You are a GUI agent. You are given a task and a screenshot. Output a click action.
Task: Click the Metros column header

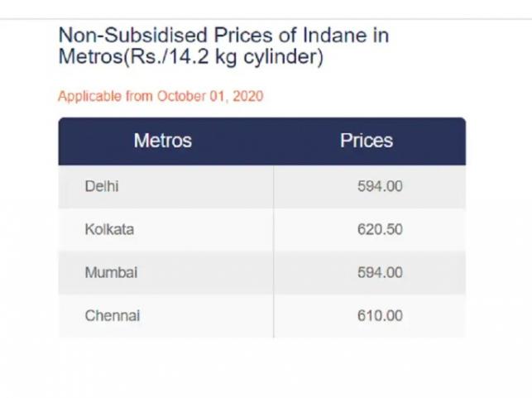pos(162,141)
